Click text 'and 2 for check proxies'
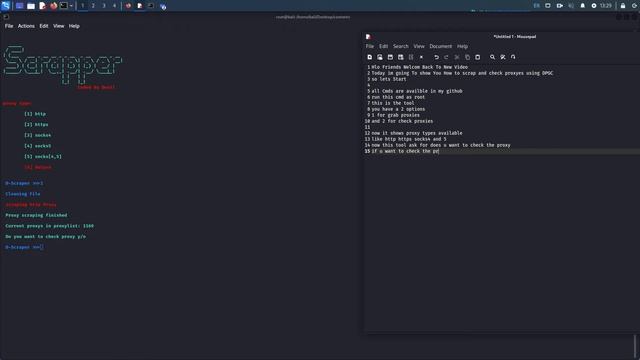This screenshot has width=640, height=360. tap(402, 121)
